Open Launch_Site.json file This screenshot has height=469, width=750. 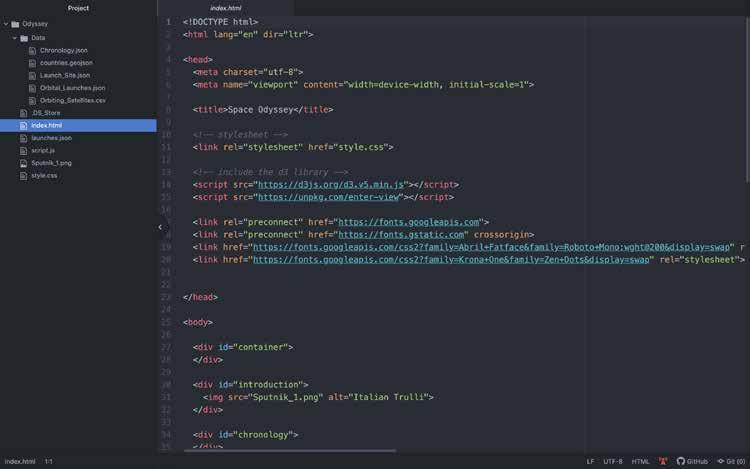pyautogui.click(x=65, y=75)
